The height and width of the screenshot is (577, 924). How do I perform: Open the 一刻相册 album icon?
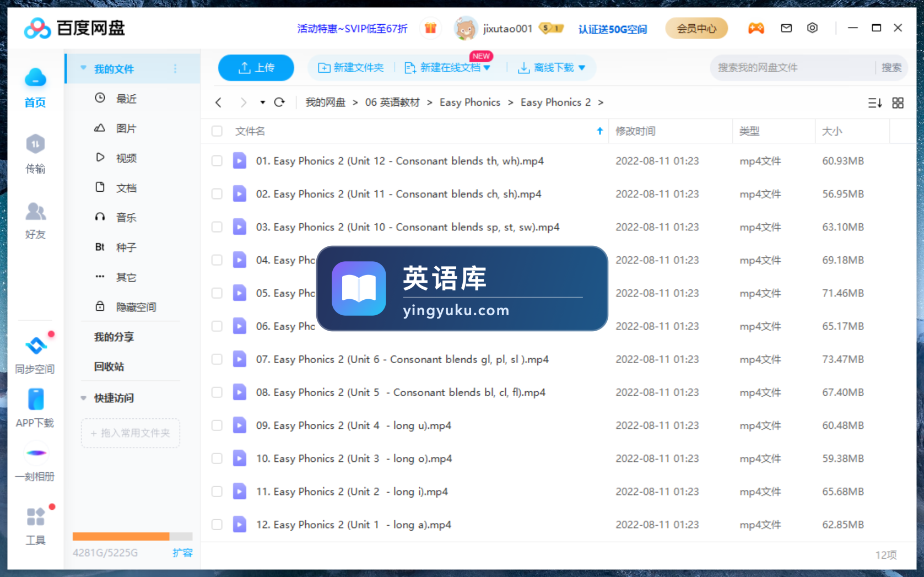point(36,453)
